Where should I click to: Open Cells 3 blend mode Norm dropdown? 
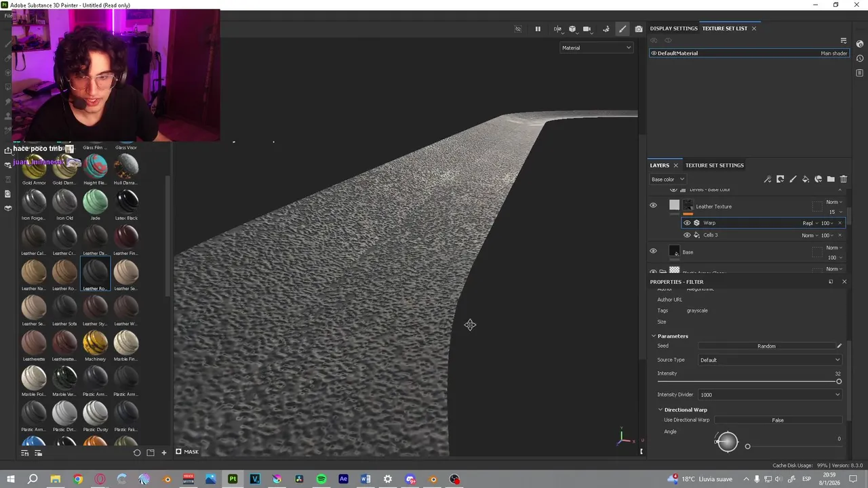810,235
